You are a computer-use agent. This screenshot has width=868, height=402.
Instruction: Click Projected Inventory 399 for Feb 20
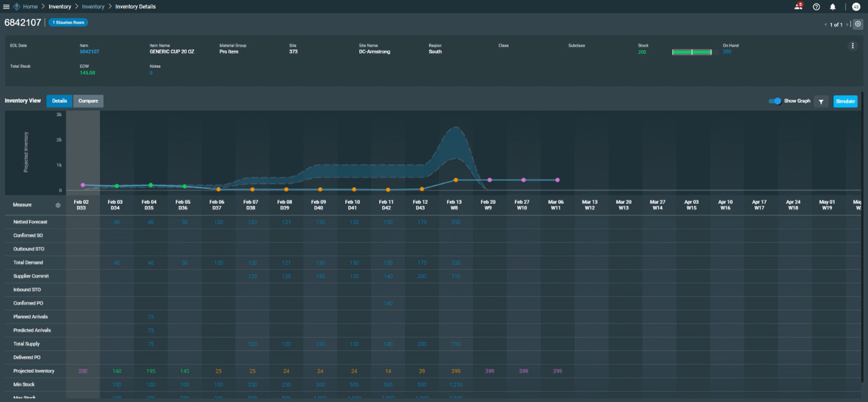[490, 371]
